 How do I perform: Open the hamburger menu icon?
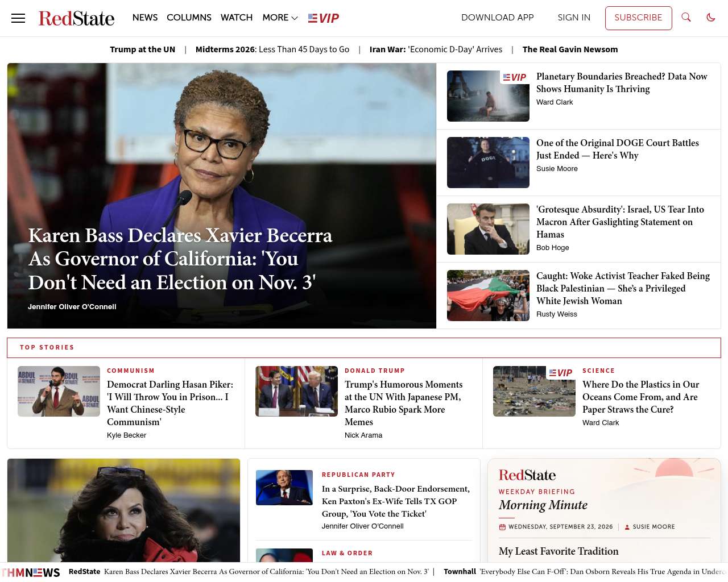[18, 18]
